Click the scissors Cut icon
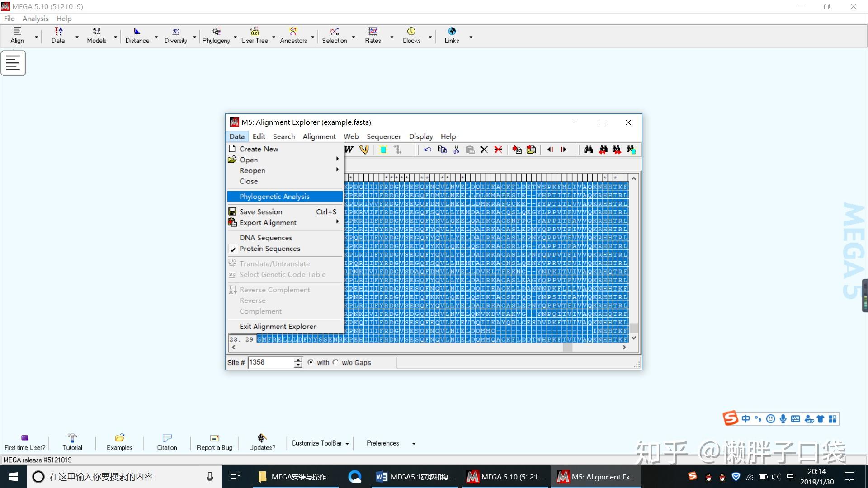This screenshot has width=868, height=488. 456,150
